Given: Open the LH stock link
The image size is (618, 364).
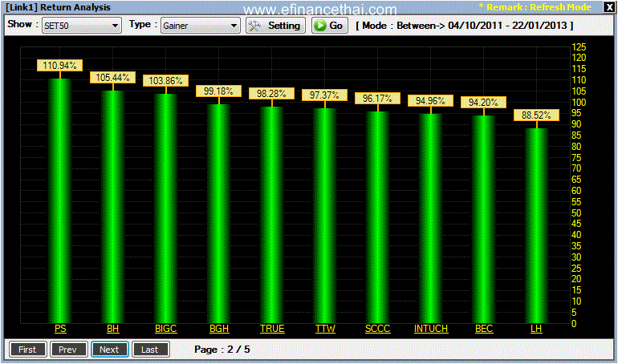Looking at the screenshot, I should pos(536,329).
